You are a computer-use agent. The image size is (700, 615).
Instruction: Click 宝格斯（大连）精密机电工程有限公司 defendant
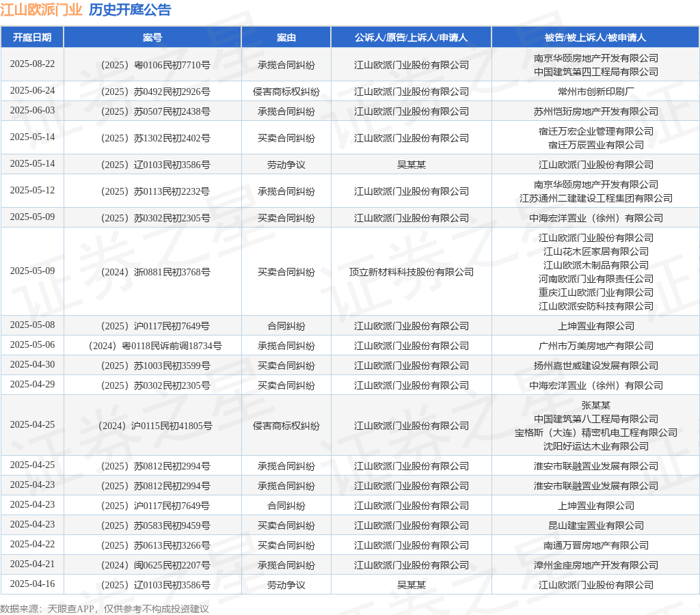(596, 433)
